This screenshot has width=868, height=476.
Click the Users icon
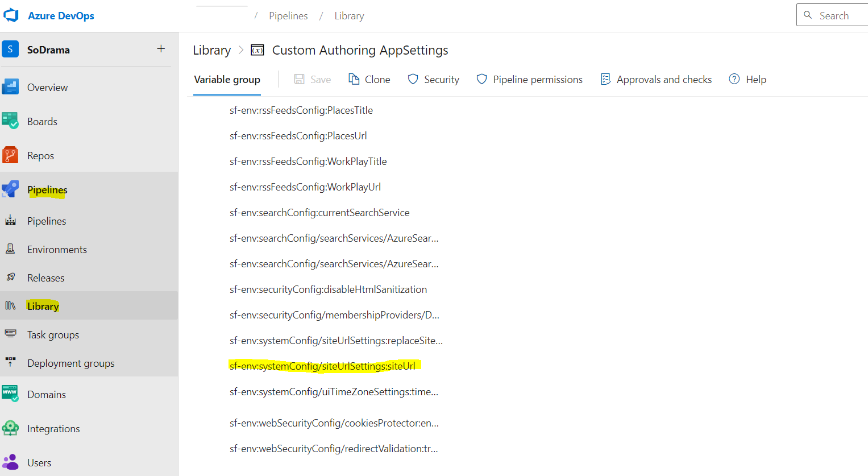coord(10,462)
